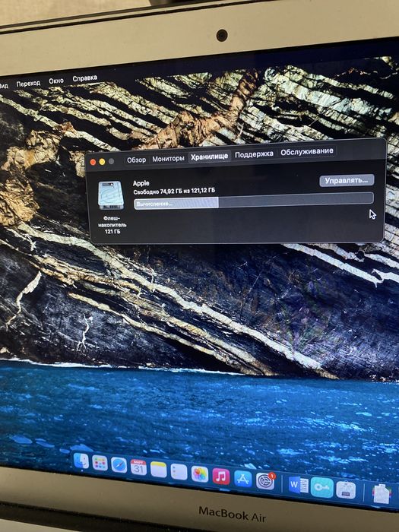
Task: Open the Справка menu
Action: (85, 79)
